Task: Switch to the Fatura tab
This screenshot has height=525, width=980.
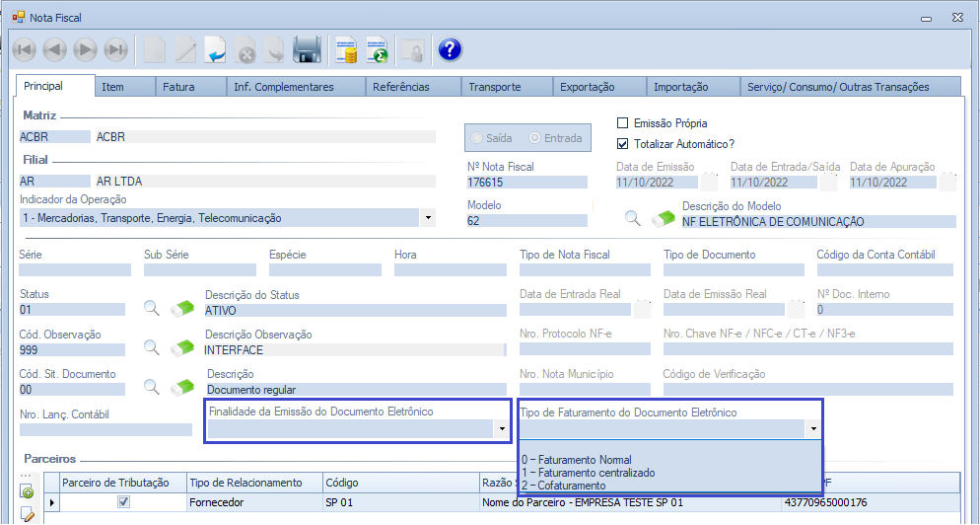Action: click(x=178, y=87)
